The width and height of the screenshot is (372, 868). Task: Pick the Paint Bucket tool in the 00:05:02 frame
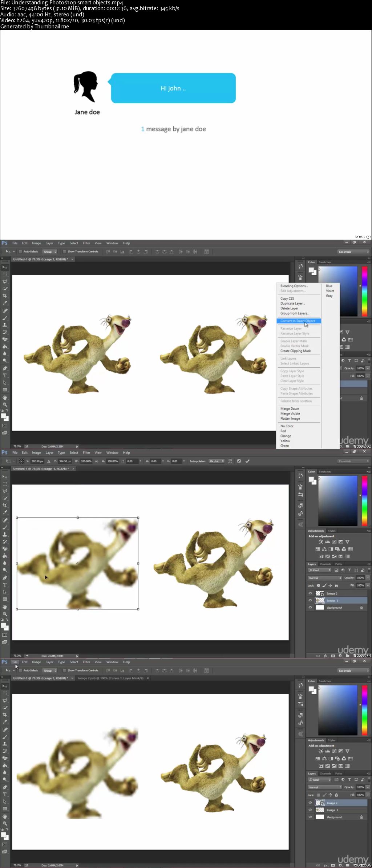click(5, 347)
